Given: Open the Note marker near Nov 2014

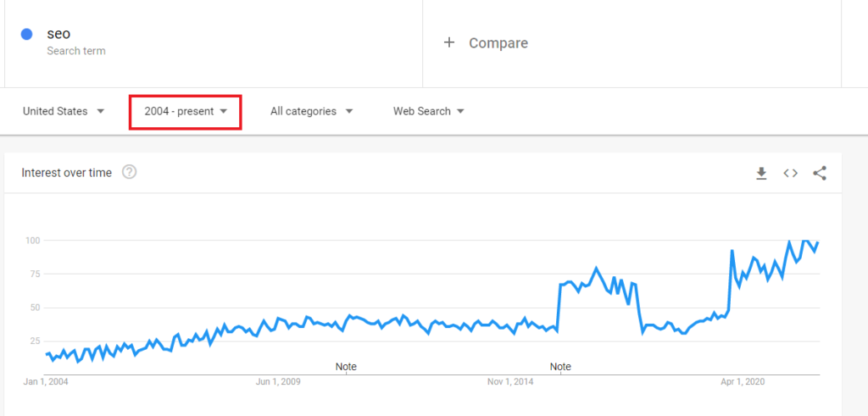Looking at the screenshot, I should [560, 366].
